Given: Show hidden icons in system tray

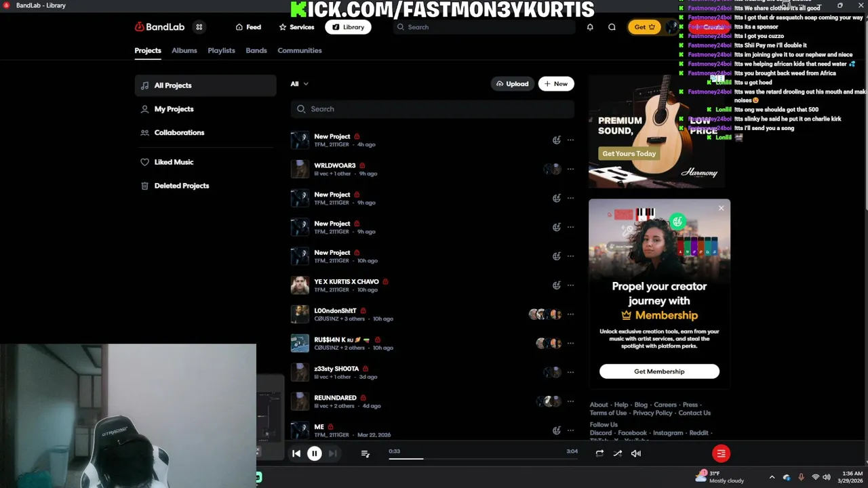Looking at the screenshot, I should coord(772,477).
